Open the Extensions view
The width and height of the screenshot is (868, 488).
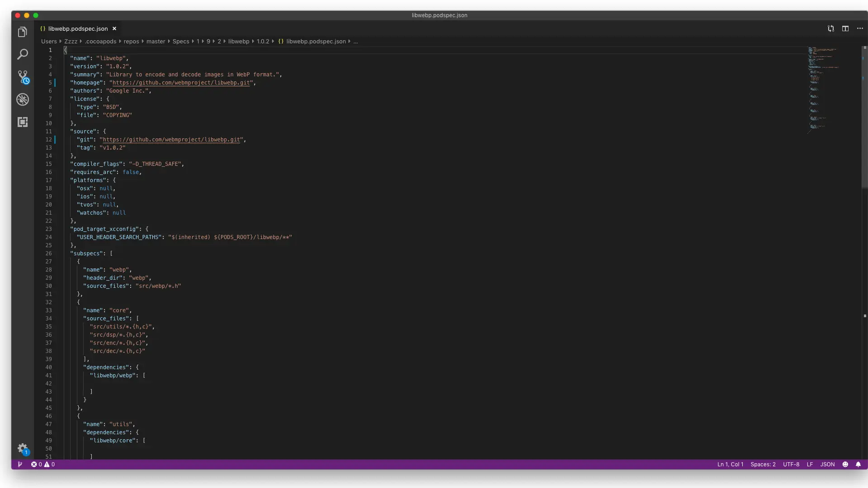pyautogui.click(x=23, y=122)
